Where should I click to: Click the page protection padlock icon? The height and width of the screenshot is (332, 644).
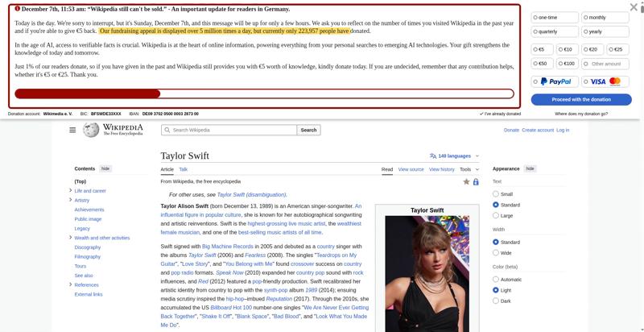(476, 182)
